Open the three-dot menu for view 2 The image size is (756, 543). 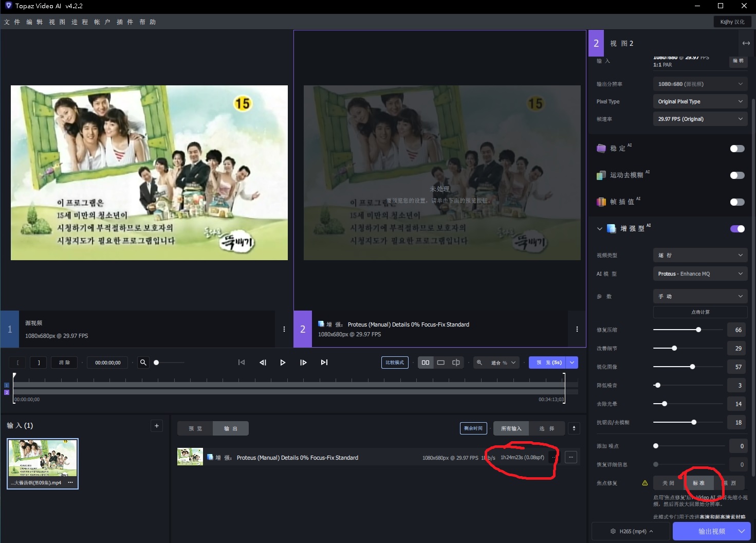pos(577,329)
